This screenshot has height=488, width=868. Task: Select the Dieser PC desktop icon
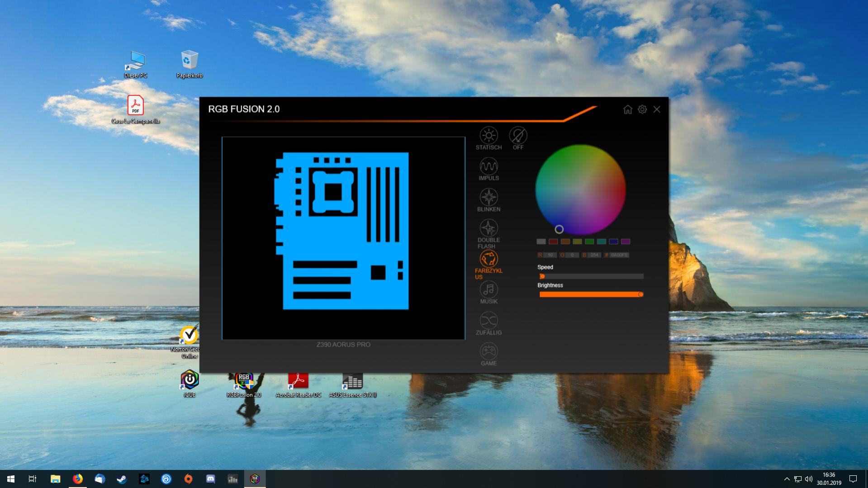point(135,65)
